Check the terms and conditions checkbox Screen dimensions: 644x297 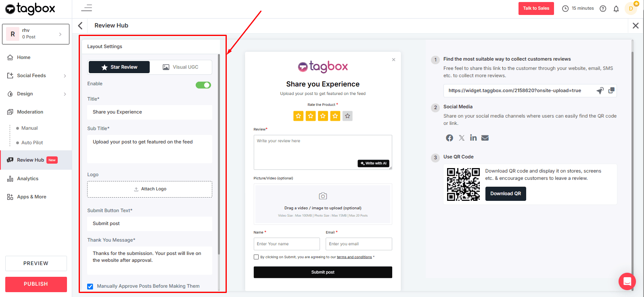point(256,257)
